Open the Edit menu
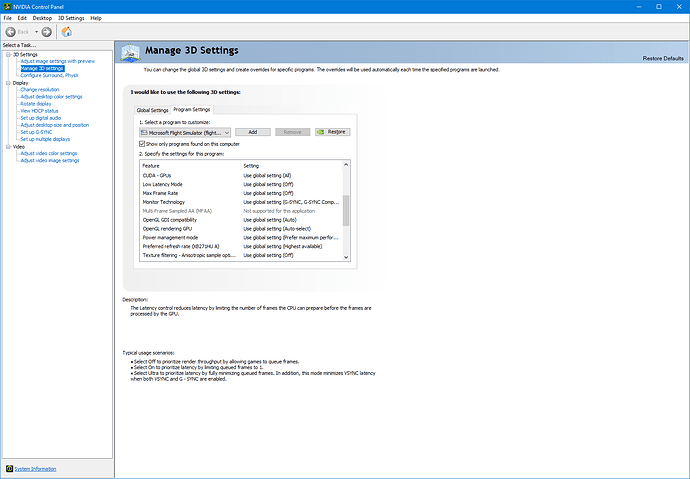This screenshot has height=479, width=690. tap(22, 18)
